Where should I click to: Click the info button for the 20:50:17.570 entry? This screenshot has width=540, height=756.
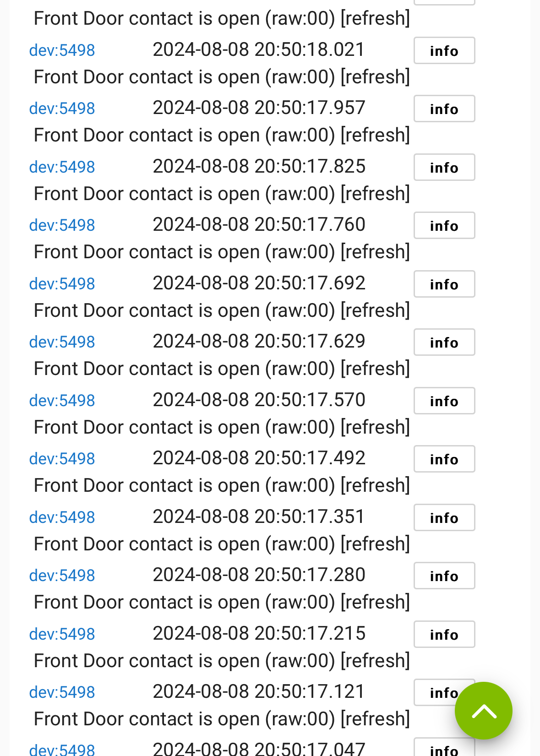[x=444, y=401]
